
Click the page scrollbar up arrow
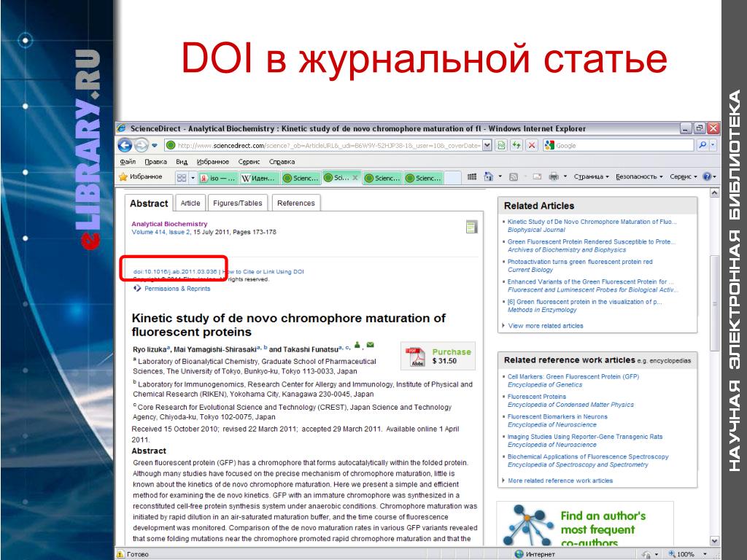714,192
